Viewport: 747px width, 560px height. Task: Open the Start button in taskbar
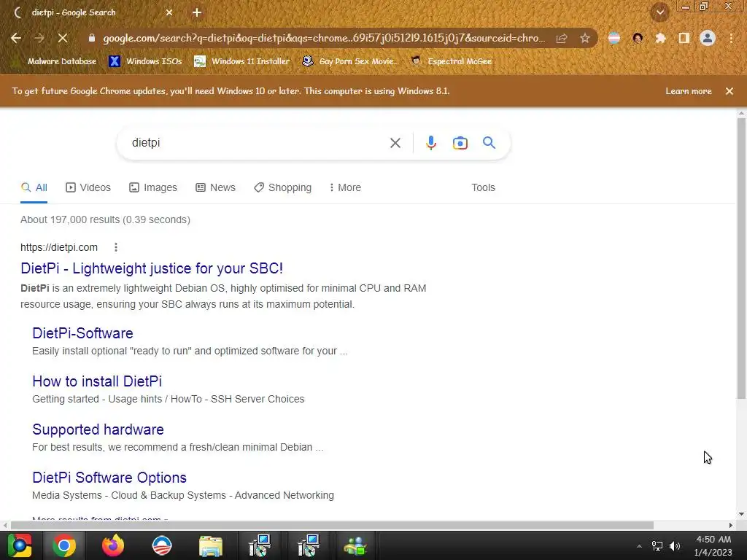[20, 545]
